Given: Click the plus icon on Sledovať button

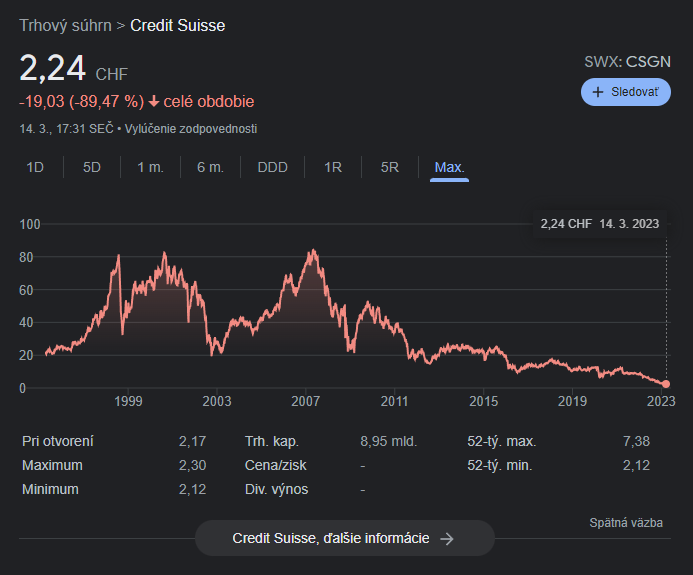Looking at the screenshot, I should (x=598, y=91).
